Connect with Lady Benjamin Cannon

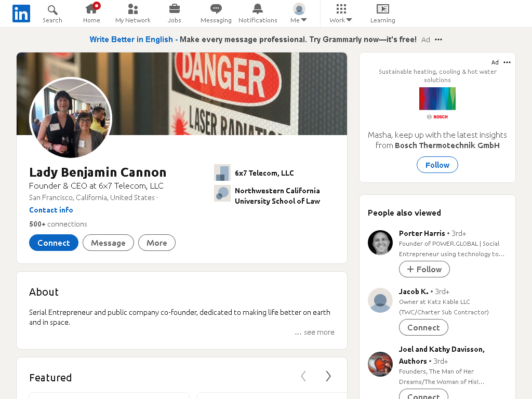pyautogui.click(x=54, y=243)
